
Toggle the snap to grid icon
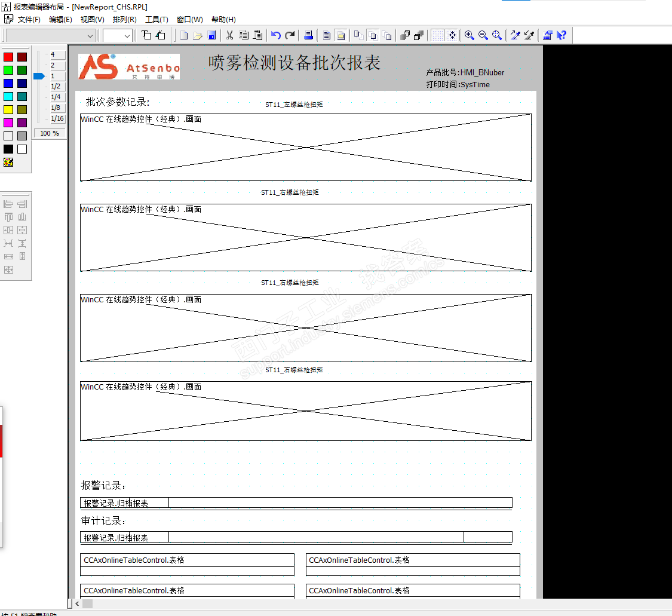point(452,35)
